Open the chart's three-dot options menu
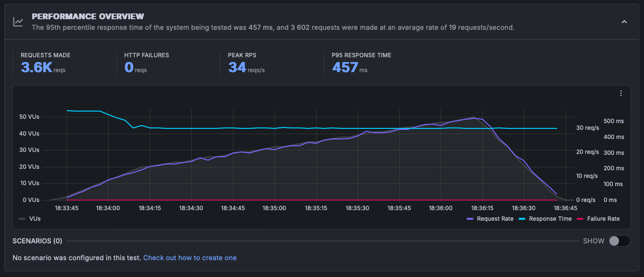The height and width of the screenshot is (277, 644). [x=621, y=93]
